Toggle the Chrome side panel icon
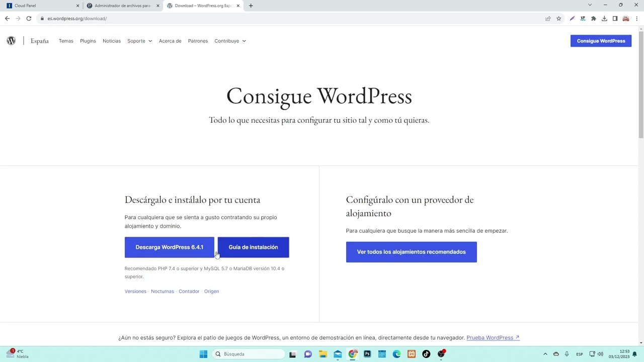The height and width of the screenshot is (362, 644). point(615,19)
